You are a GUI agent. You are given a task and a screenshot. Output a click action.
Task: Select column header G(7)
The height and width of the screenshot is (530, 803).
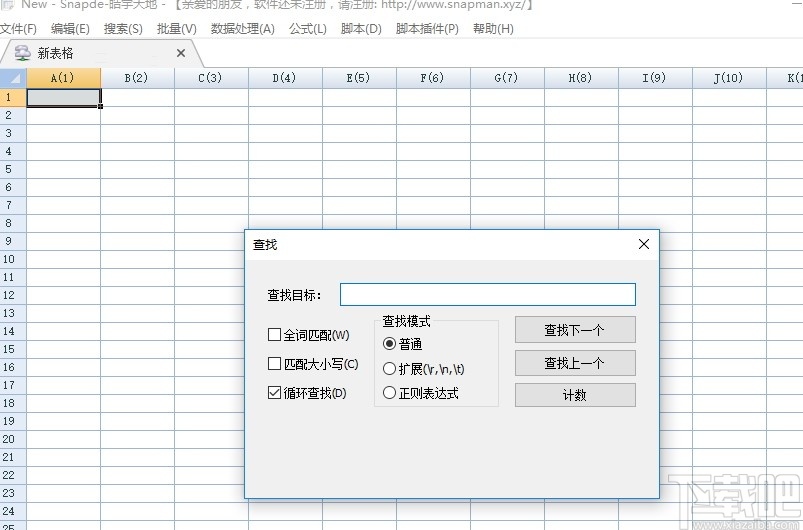coord(507,78)
